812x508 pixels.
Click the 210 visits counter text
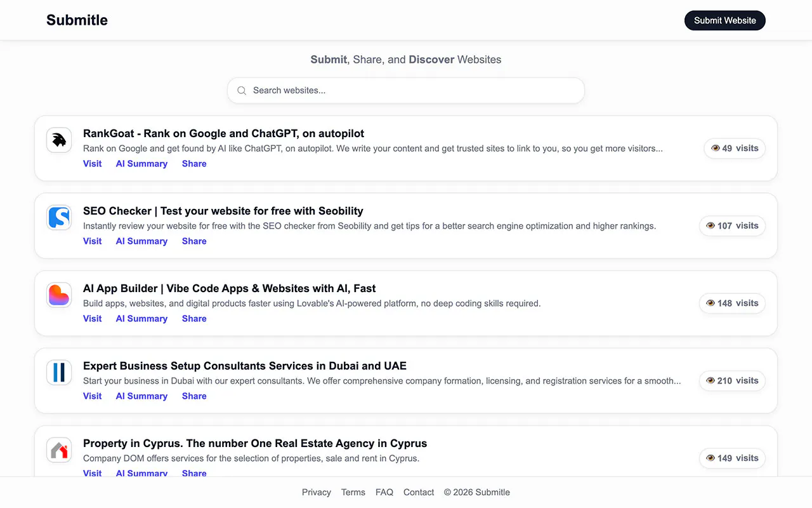coord(738,380)
